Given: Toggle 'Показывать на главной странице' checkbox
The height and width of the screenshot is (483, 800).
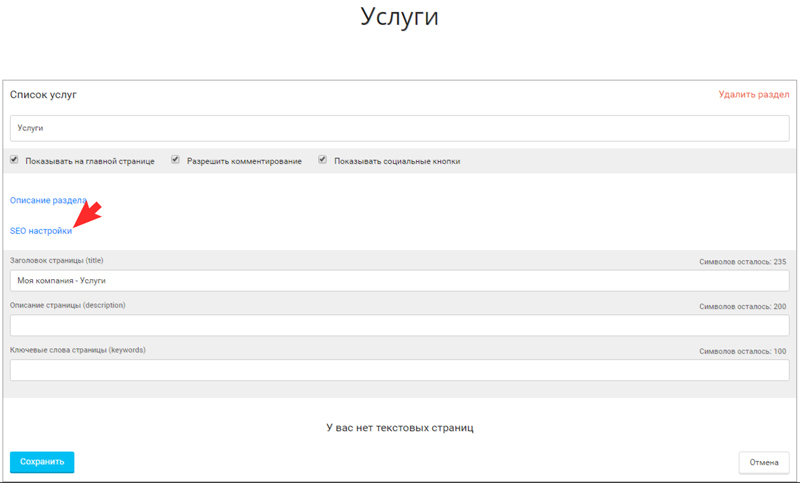Looking at the screenshot, I should [x=14, y=160].
